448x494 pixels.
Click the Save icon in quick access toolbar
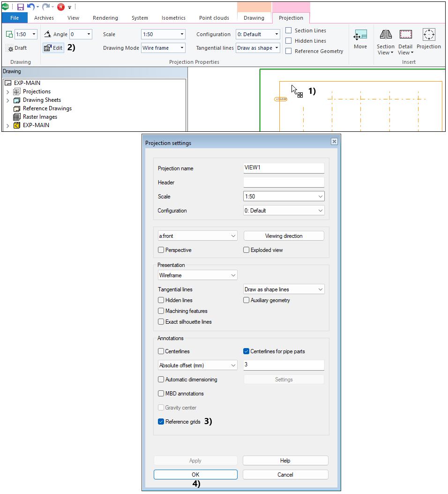(x=21, y=7)
